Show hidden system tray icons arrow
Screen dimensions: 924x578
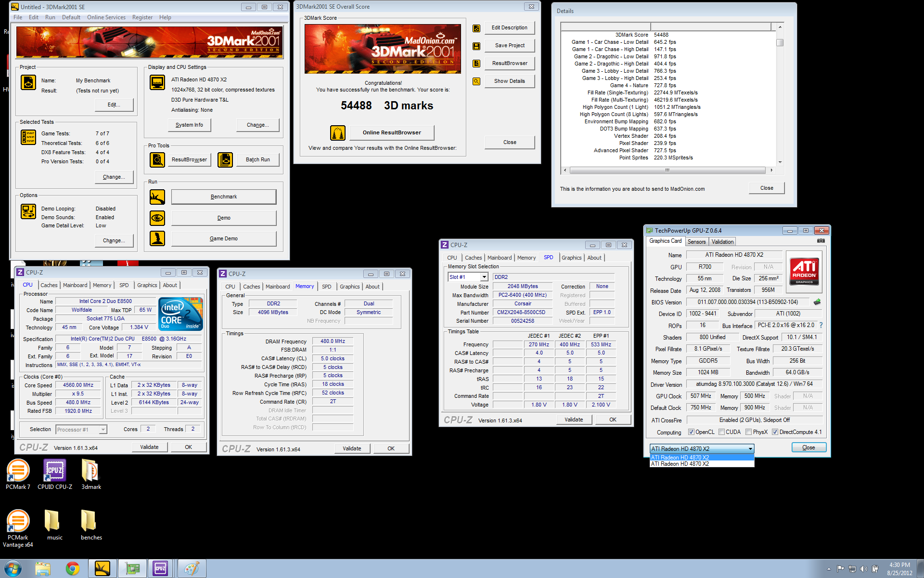(829, 569)
